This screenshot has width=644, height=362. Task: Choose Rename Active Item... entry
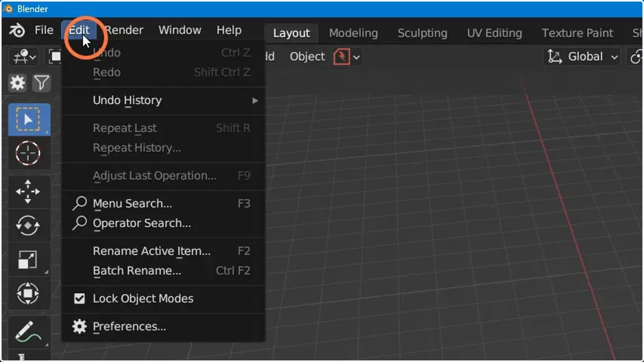pyautogui.click(x=164, y=251)
